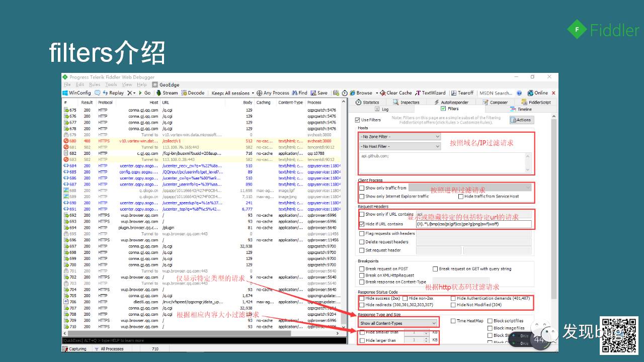The height and width of the screenshot is (362, 644).
Task: Launch Browse from the toolbar
Action: (361, 93)
